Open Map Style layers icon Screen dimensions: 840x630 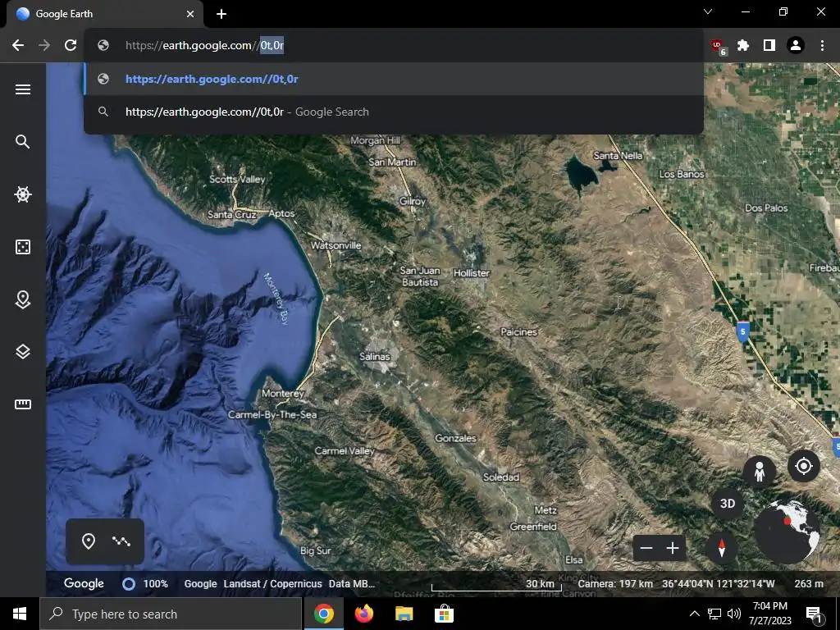[22, 352]
